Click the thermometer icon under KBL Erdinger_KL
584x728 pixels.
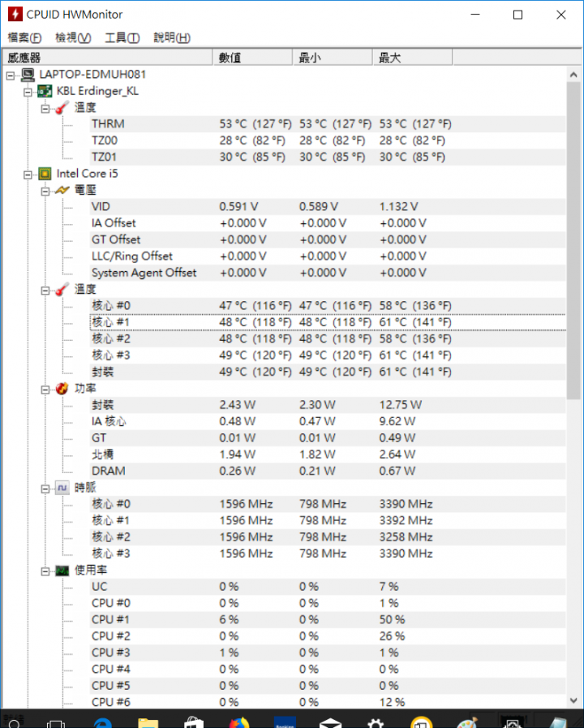click(62, 108)
